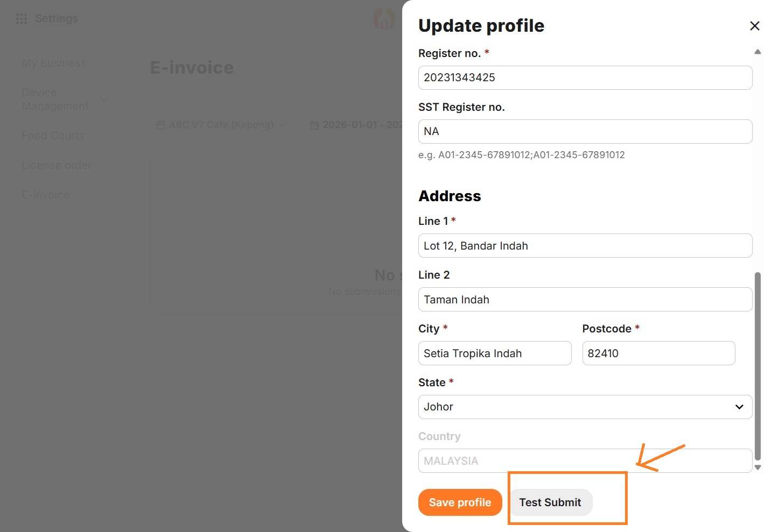This screenshot has height=532, width=779.
Task: Click the calendar icon beside date range
Action: click(314, 125)
